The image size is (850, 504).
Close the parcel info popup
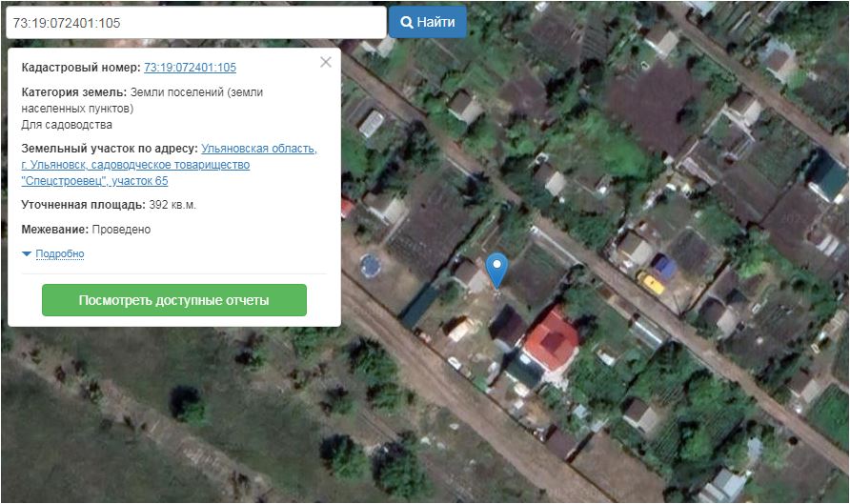(326, 62)
